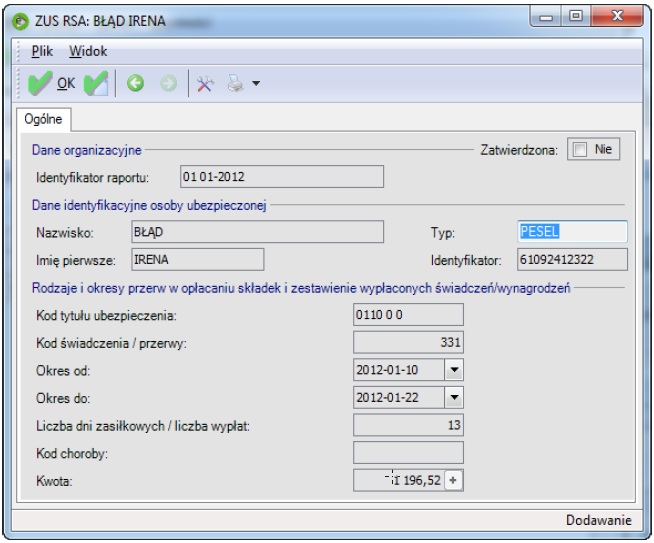Viewport: 654px width, 543px height.
Task: Expand the printer dropdown arrow
Action: (256, 83)
